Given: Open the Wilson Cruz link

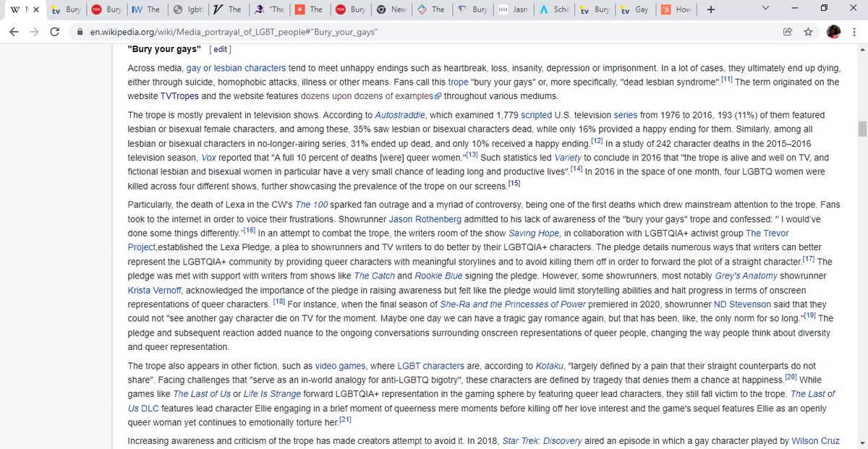Looking at the screenshot, I should pos(814,440).
